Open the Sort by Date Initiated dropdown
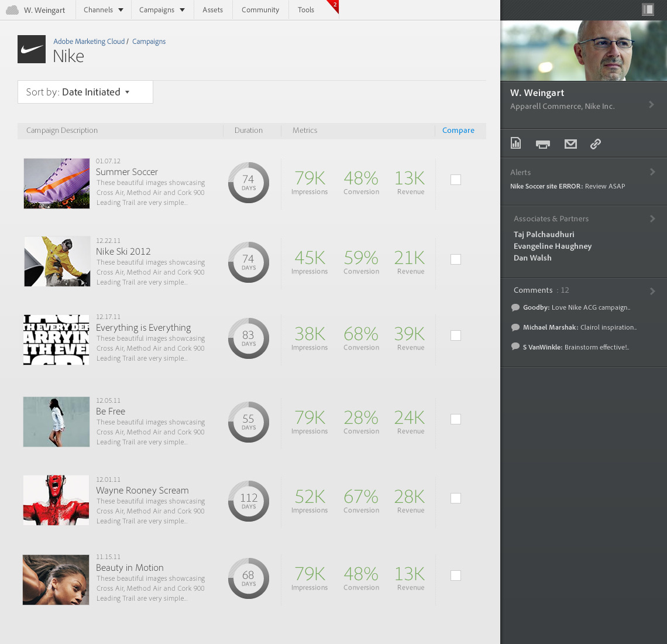667x644 pixels. click(85, 92)
